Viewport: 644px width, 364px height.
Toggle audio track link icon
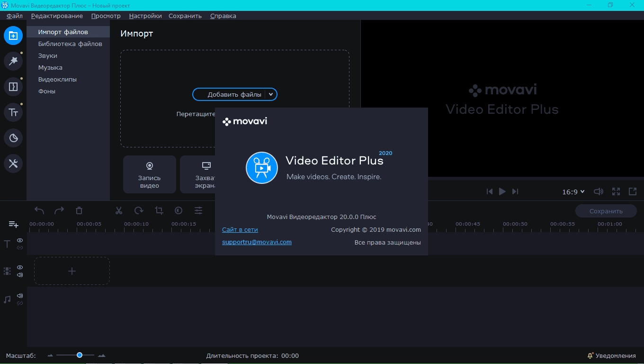point(20,303)
